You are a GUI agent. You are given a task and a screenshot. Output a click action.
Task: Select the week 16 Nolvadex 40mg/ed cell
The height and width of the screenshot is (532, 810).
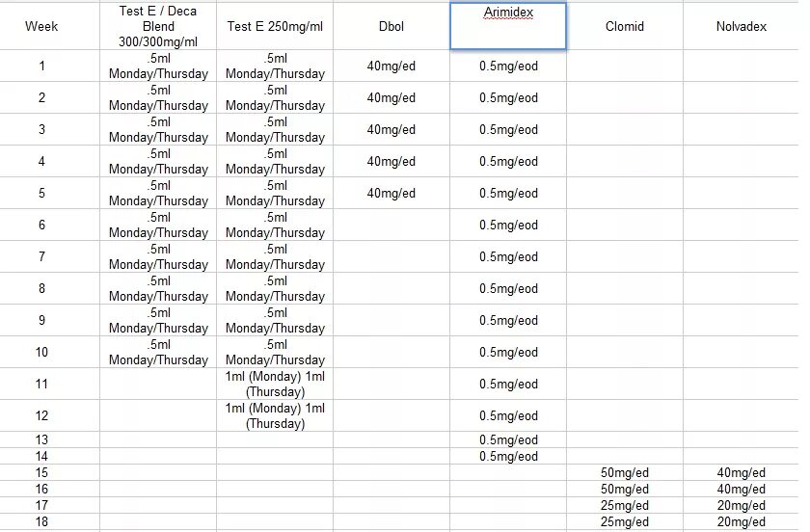742,489
